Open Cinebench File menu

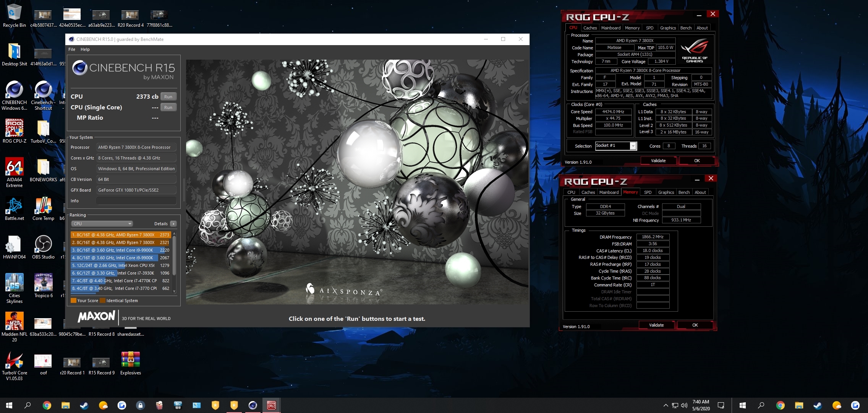72,49
